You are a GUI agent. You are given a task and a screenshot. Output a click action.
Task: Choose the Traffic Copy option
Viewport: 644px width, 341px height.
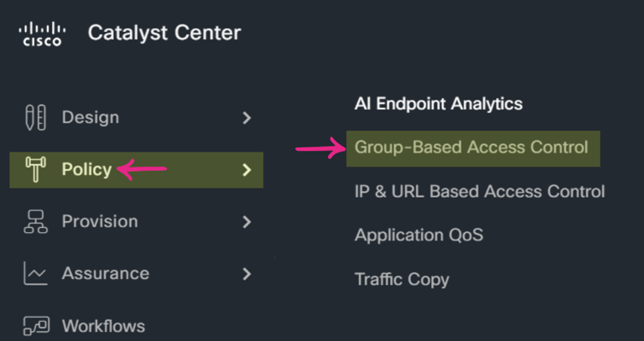click(402, 280)
